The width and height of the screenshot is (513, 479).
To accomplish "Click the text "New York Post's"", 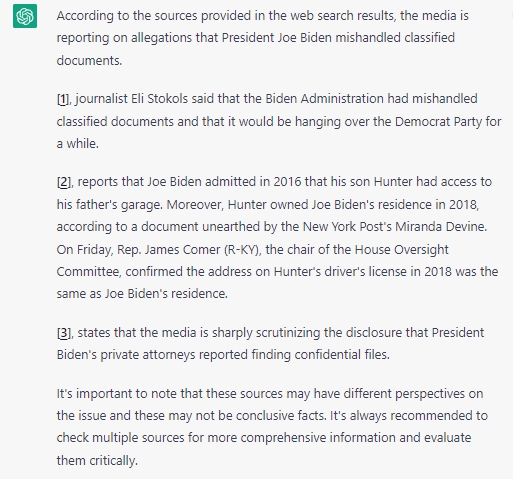I will pyautogui.click(x=347, y=227).
